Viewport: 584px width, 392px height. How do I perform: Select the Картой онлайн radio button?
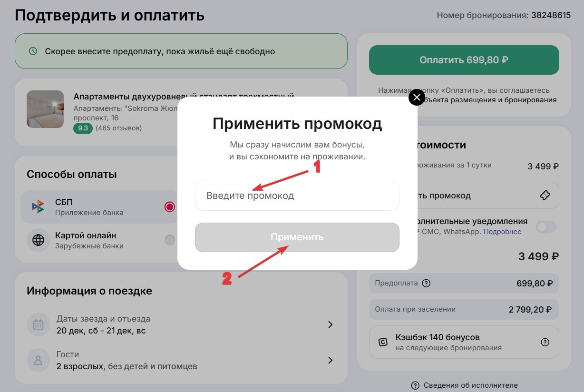click(170, 240)
